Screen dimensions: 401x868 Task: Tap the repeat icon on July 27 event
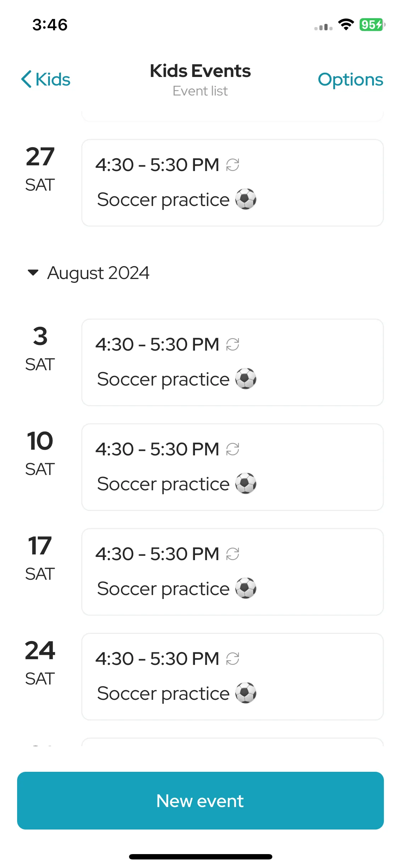pos(233,165)
